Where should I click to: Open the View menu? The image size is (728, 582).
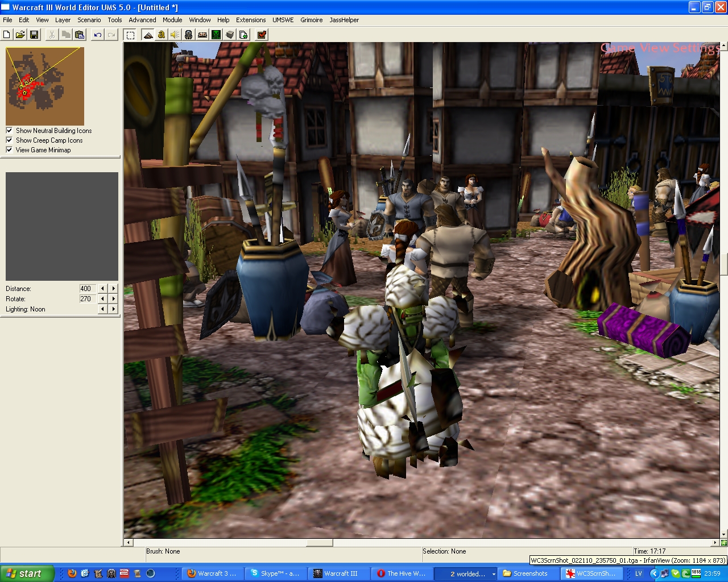click(x=42, y=20)
